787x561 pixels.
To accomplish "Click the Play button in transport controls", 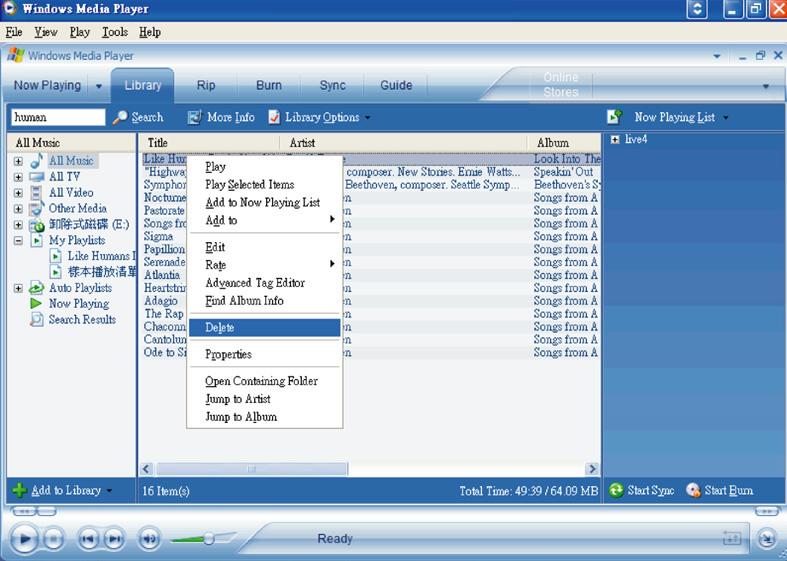I will click(x=24, y=539).
